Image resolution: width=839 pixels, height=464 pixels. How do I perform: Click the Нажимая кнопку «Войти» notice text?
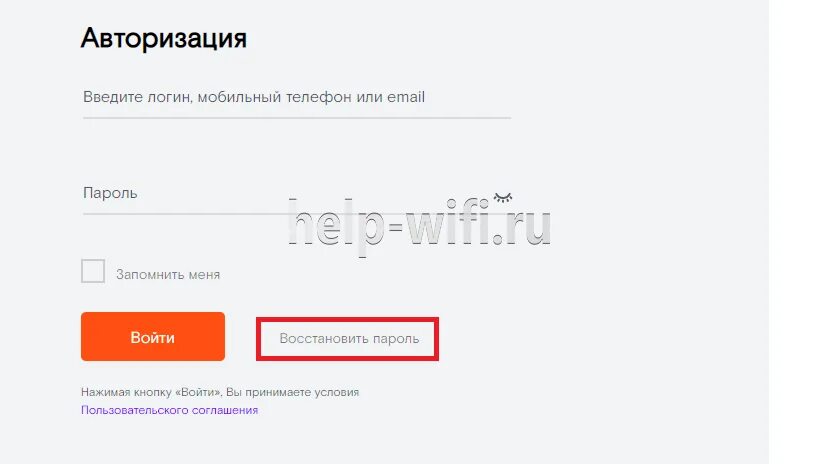point(220,392)
